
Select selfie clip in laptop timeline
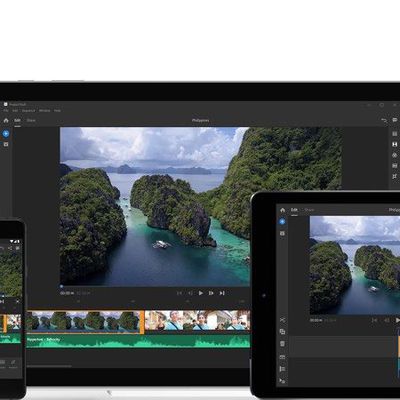click(x=197, y=321)
